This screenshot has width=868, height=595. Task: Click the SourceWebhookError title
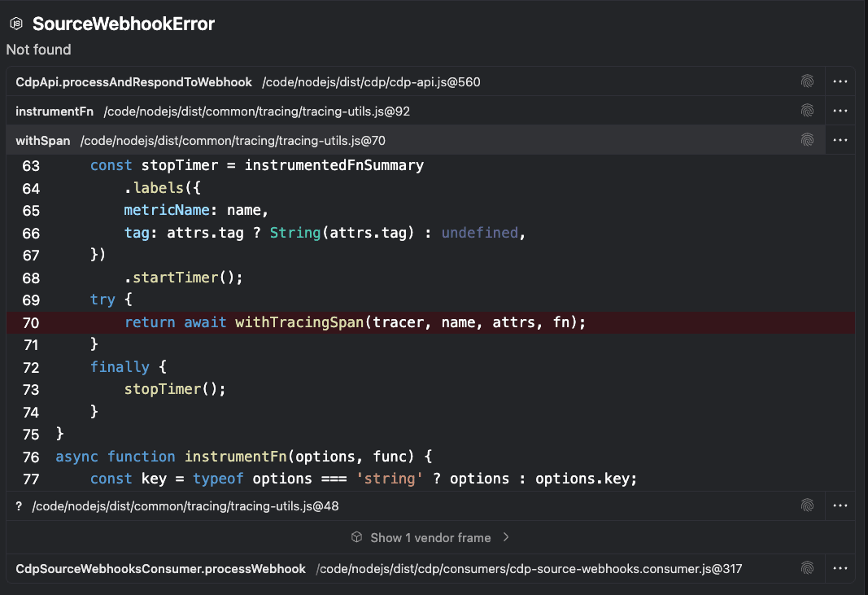pyautogui.click(x=123, y=24)
